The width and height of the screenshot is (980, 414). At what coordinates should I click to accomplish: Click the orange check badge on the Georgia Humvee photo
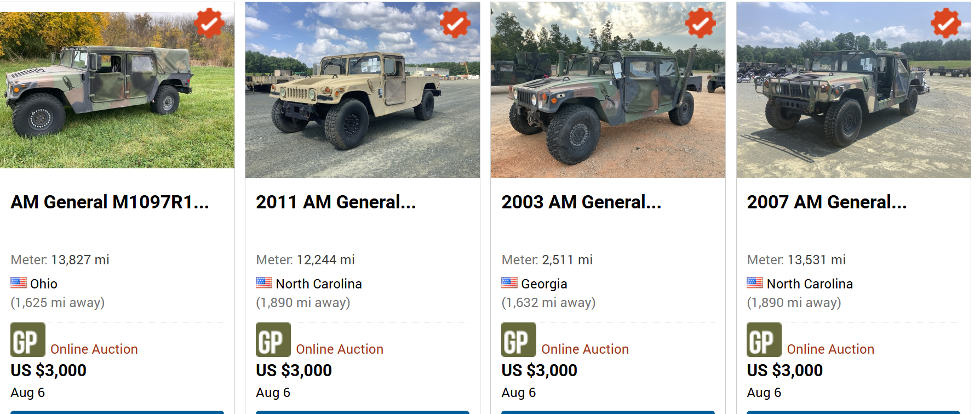700,23
